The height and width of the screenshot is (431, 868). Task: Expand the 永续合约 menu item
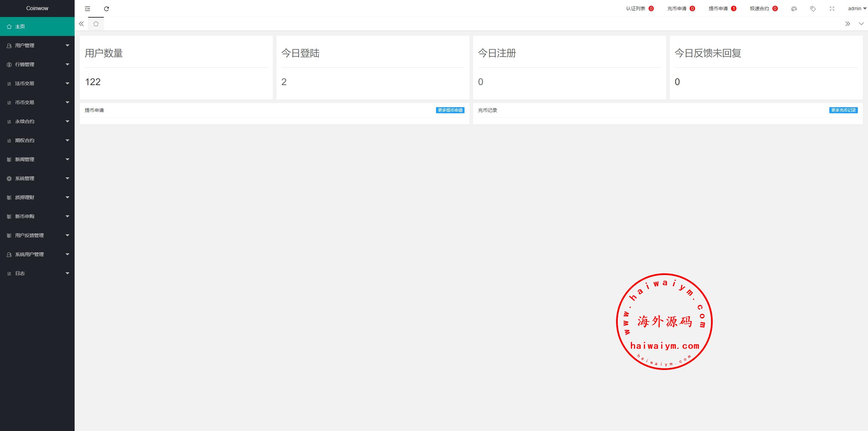37,121
